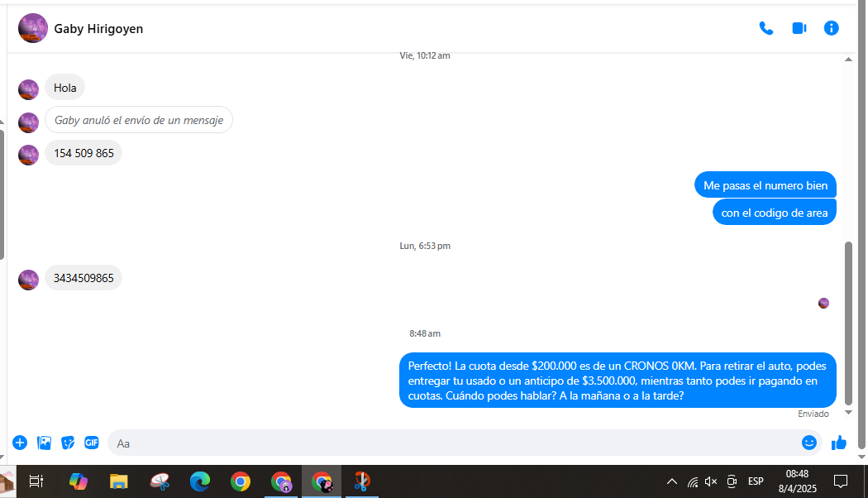Open File Explorer from the taskbar
The width and height of the screenshot is (868, 498).
click(118, 481)
